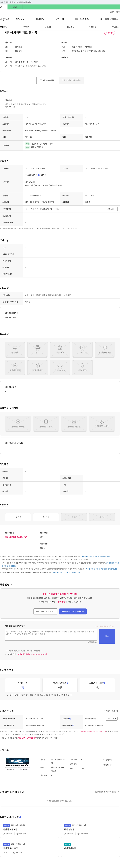The height and width of the screenshot is (868, 120).
Task: Open the 채용정보 menu
Action: pos(20,19)
